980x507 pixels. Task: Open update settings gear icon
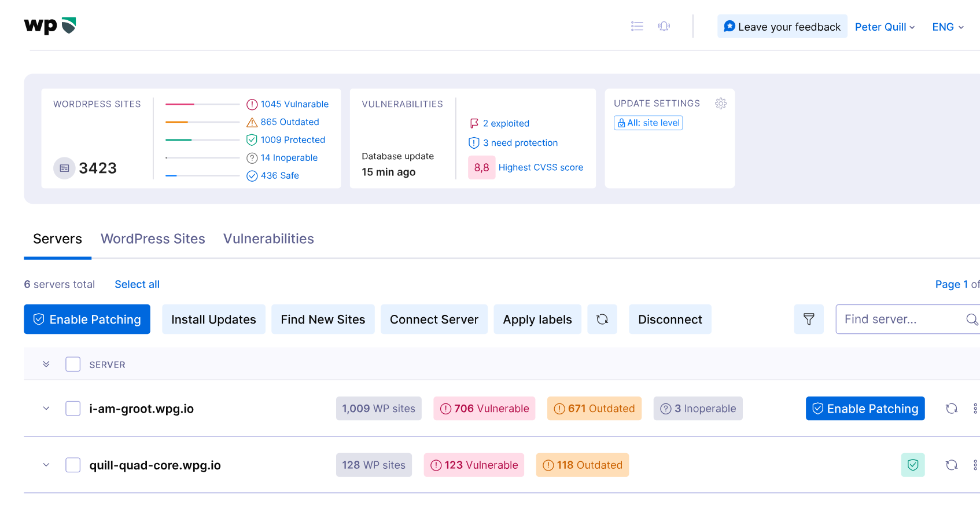pyautogui.click(x=720, y=104)
